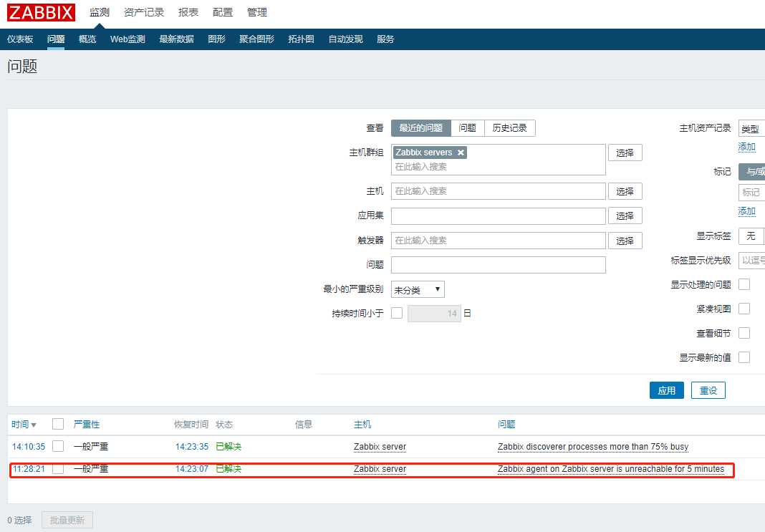The image size is (765, 532).
Task: Open the 主机资产记录 类型 dropdown
Action: [751, 128]
